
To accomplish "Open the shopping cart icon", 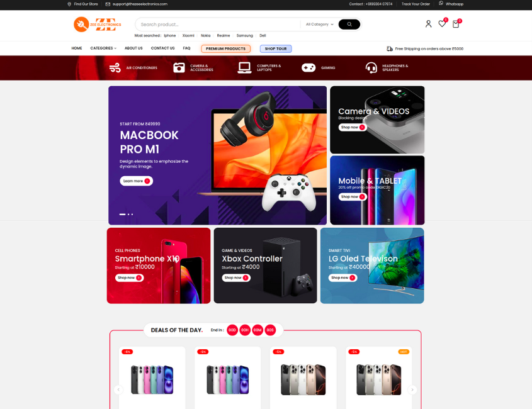I will coord(456,24).
